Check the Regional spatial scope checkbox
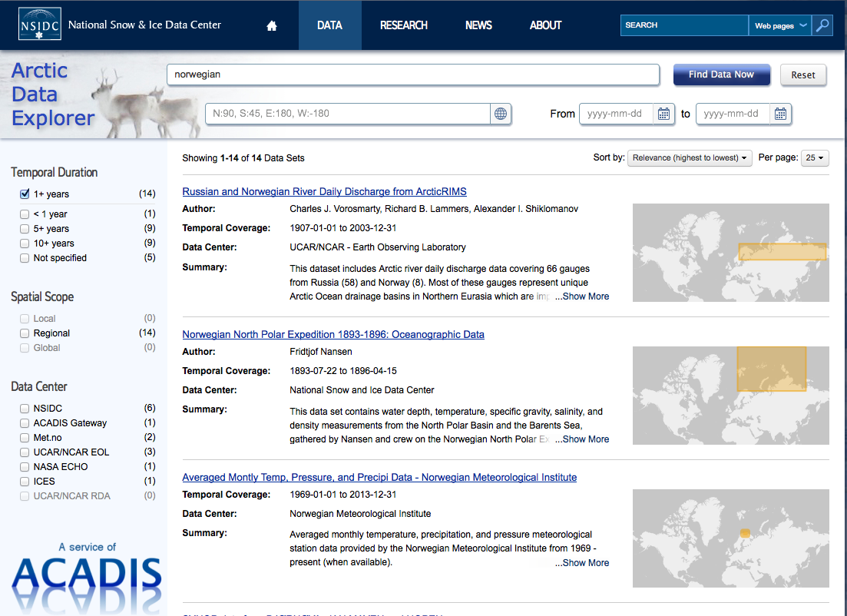Image resolution: width=847 pixels, height=616 pixels. 25,333
